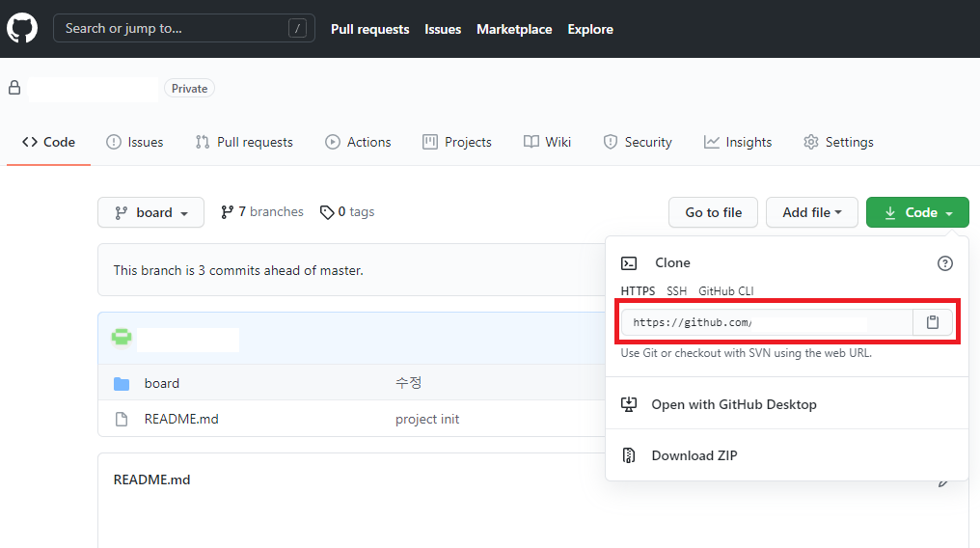Click Open with GitHub Desktop
The height and width of the screenshot is (548, 980).
[x=734, y=404]
